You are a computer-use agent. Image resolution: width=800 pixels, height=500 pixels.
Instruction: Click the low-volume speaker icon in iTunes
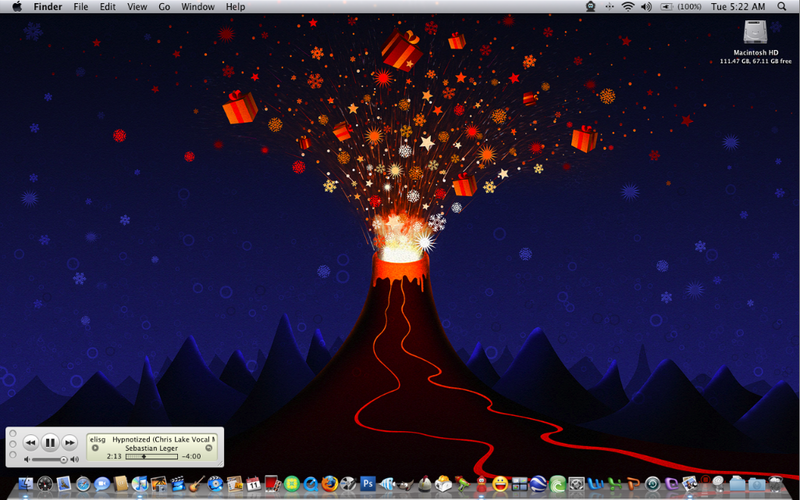tap(27, 460)
